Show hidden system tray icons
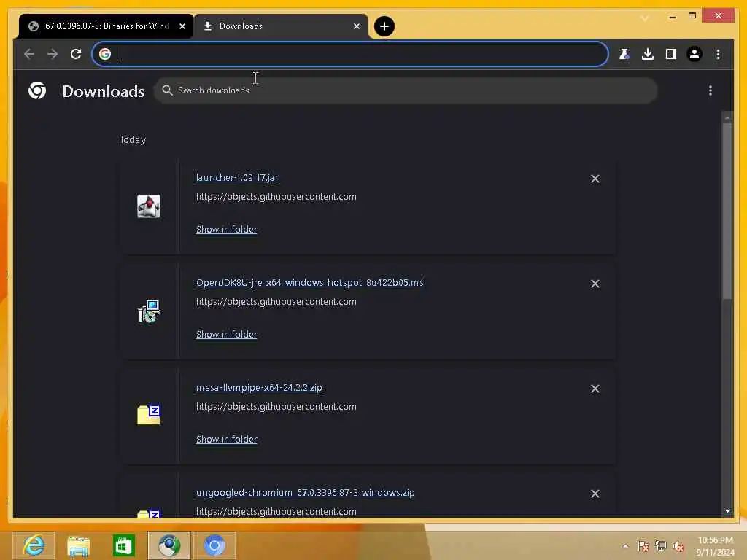The width and height of the screenshot is (747, 560). (x=625, y=546)
